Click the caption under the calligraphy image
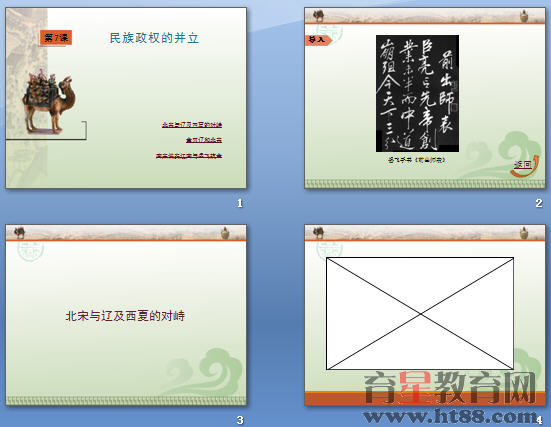 pyautogui.click(x=417, y=160)
